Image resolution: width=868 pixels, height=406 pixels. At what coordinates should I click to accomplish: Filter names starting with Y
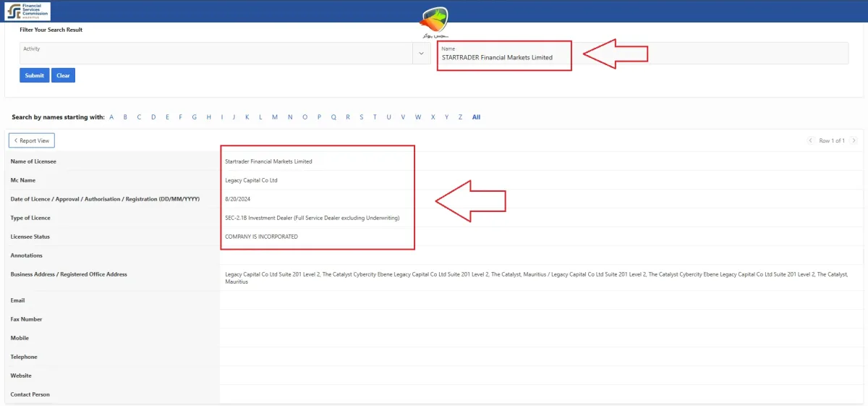447,117
